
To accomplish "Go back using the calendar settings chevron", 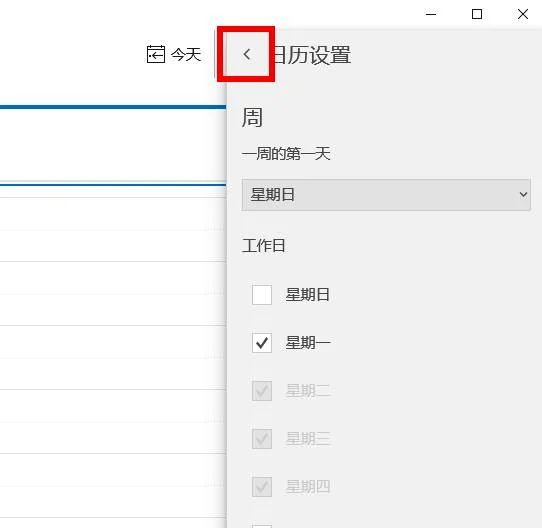I will point(246,54).
